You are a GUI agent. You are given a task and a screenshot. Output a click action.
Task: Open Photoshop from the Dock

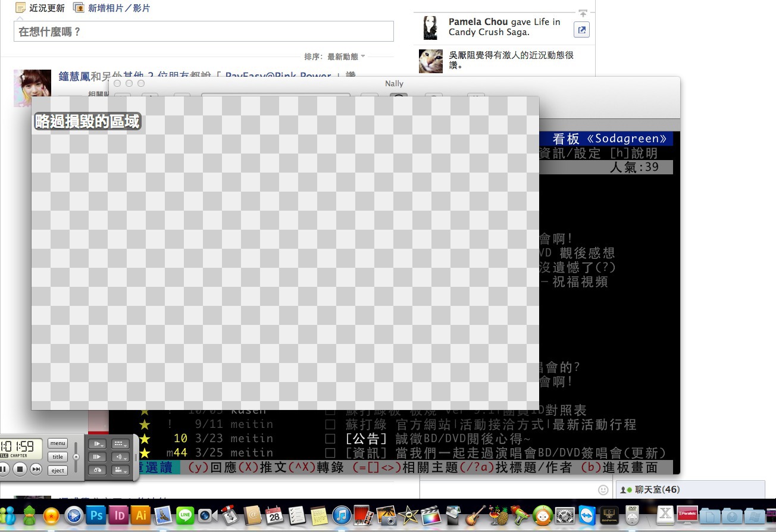pos(95,515)
